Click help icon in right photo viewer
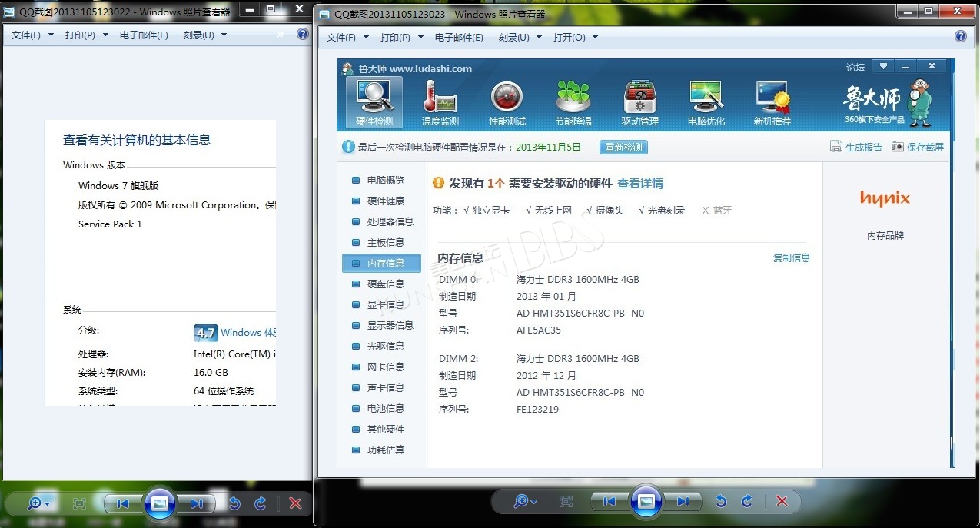 961,36
